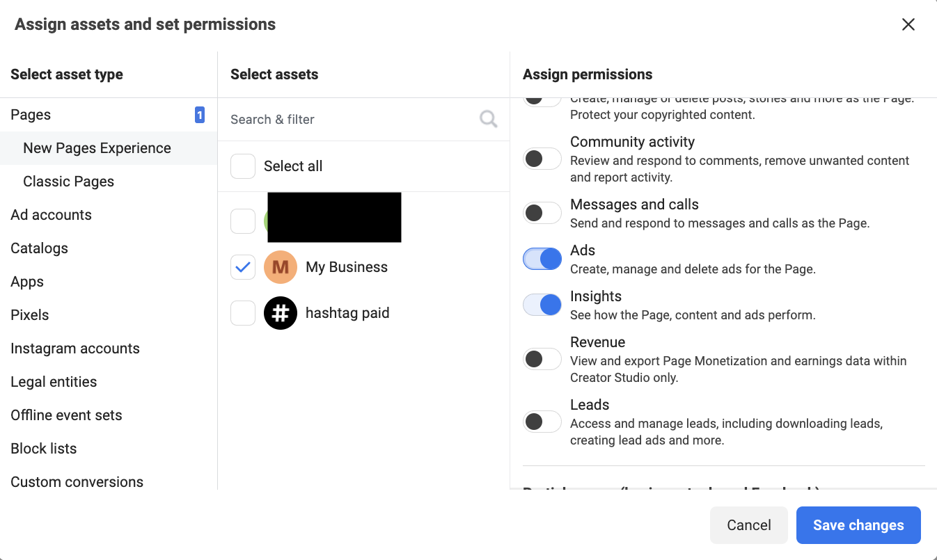Close the dialog with the X icon
The image size is (937, 560).
(908, 24)
